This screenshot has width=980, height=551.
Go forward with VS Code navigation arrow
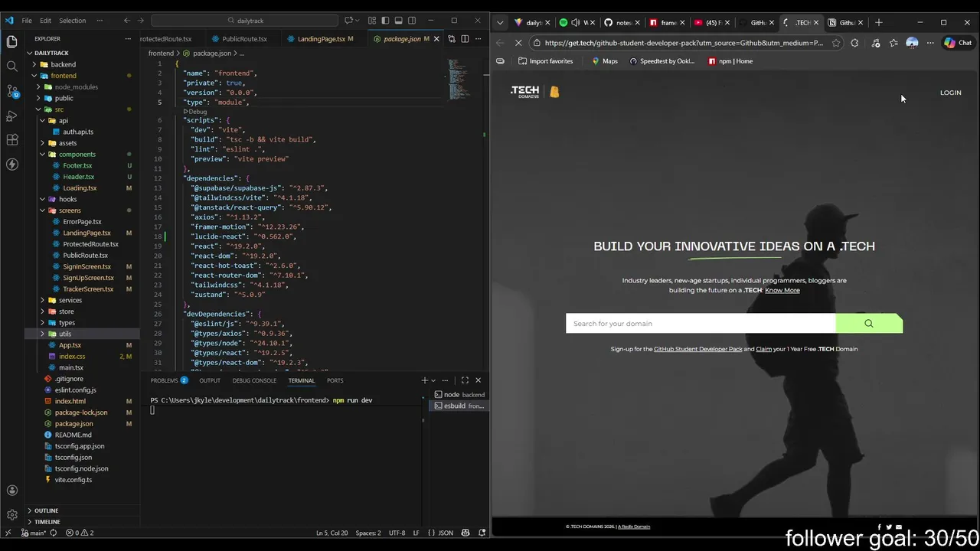click(x=142, y=21)
